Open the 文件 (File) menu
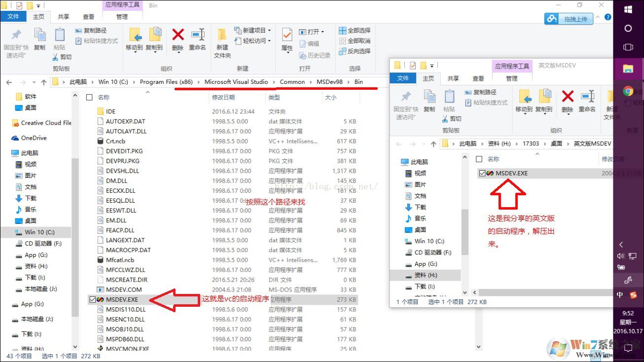The width and height of the screenshot is (644, 362). click(x=14, y=16)
